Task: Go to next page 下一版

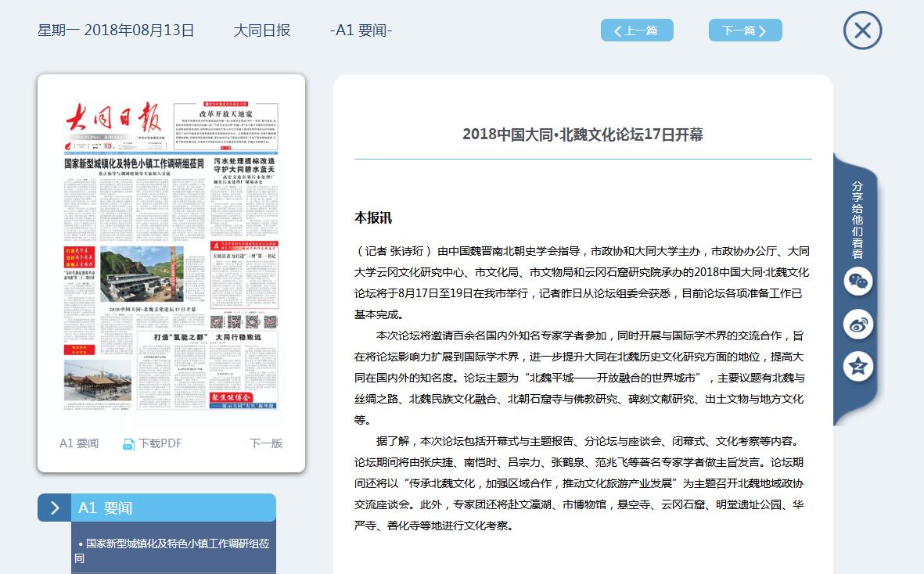Action: click(266, 443)
